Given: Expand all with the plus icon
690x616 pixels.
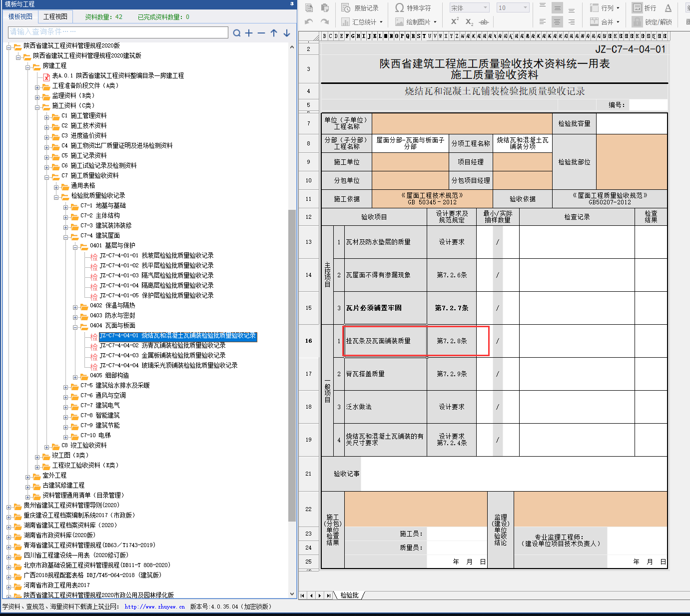Looking at the screenshot, I should click(249, 33).
